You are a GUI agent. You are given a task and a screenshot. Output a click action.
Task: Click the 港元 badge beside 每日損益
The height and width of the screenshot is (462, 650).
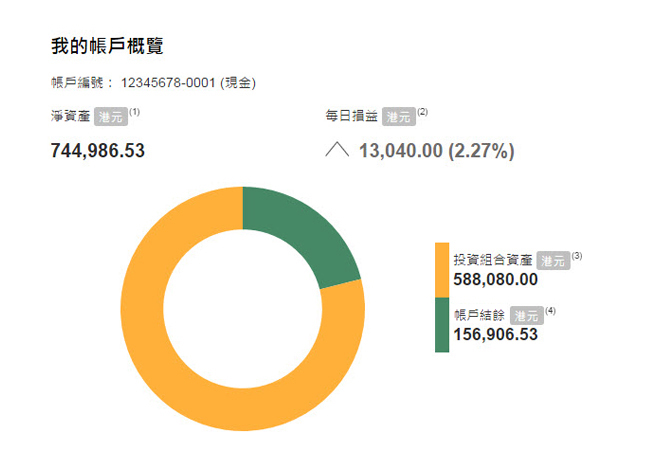(399, 117)
